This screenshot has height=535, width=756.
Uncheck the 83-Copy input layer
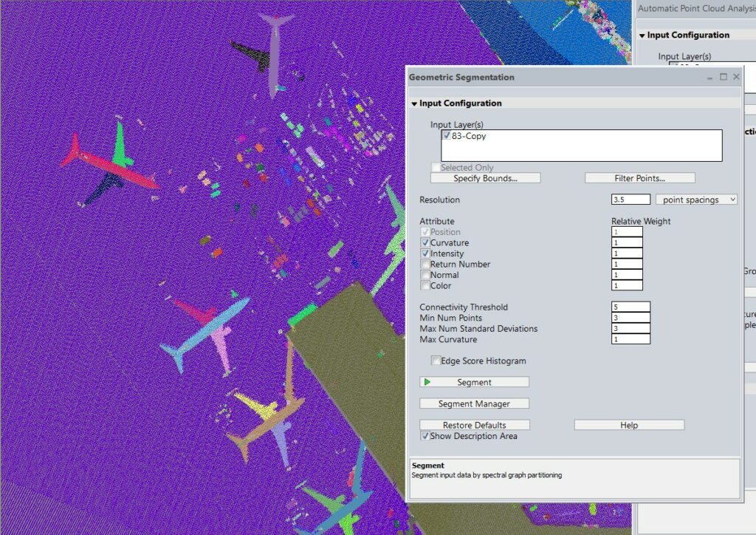coord(447,135)
